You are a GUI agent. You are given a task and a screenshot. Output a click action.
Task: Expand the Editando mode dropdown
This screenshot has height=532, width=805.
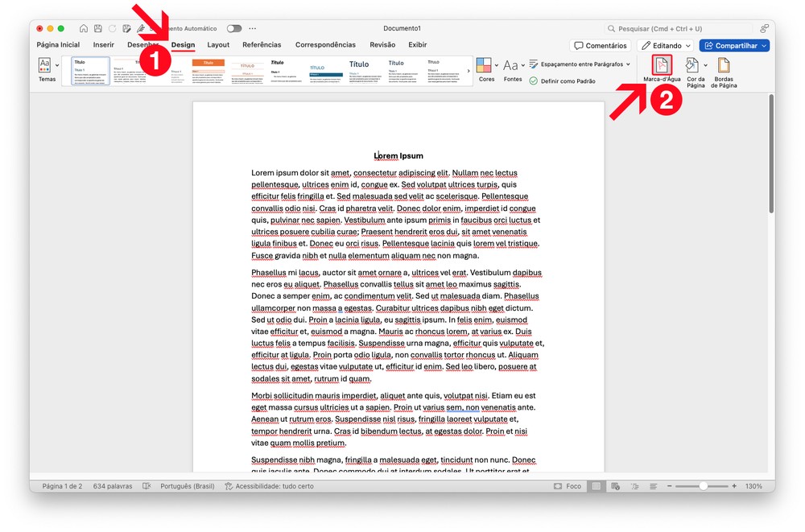click(x=665, y=46)
